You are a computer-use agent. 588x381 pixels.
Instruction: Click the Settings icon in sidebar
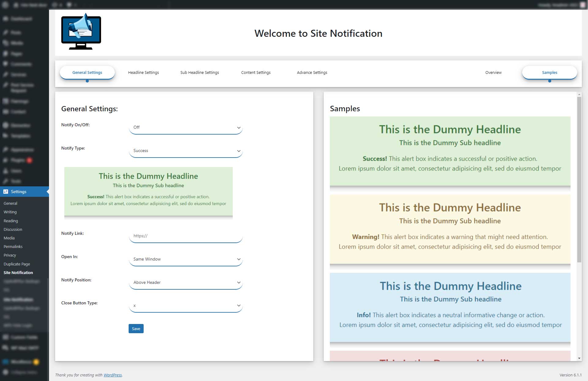click(6, 192)
